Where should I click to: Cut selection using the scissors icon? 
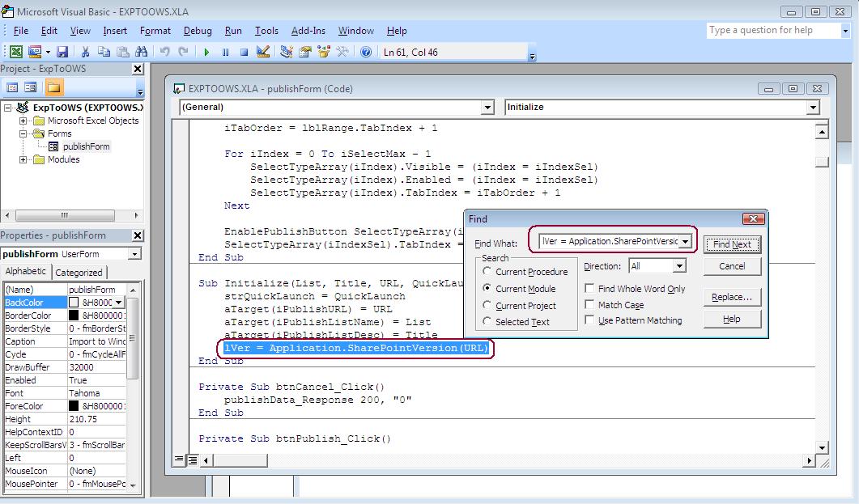click(85, 52)
